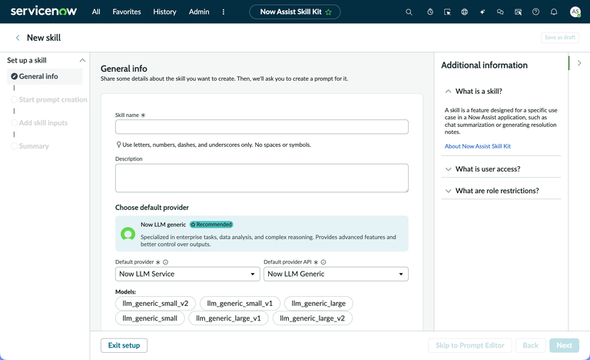
Task: Go back with arrow beside New skill
Action: click(x=17, y=38)
